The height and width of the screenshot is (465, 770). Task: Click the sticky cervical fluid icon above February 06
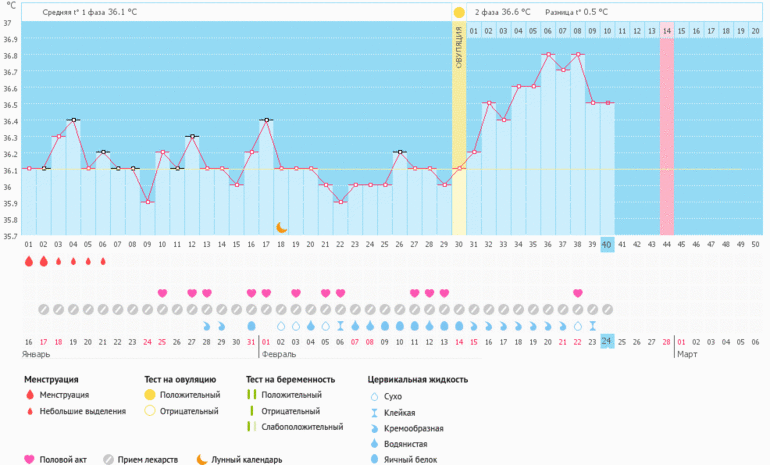(340, 326)
